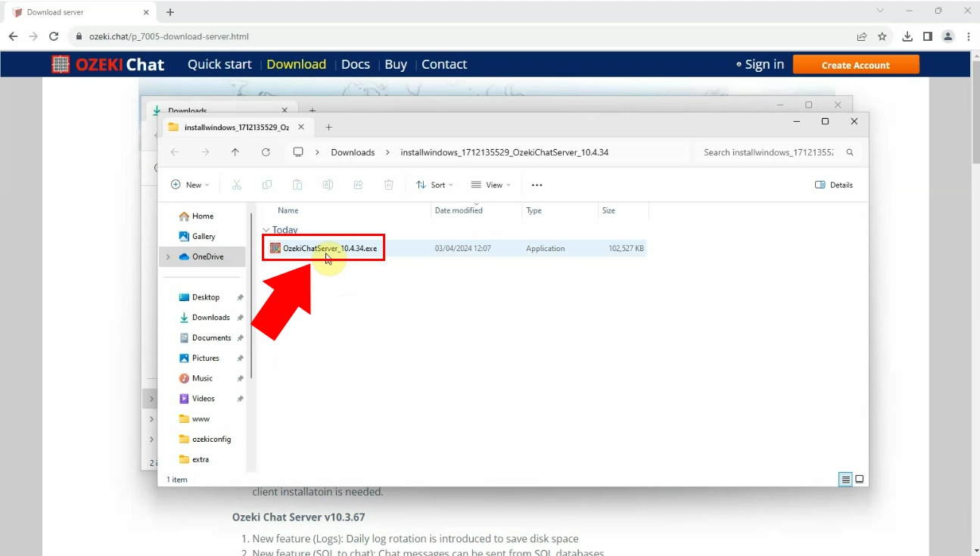Select Gallery in the navigation pane
This screenshot has height=556, width=980.
point(197,236)
